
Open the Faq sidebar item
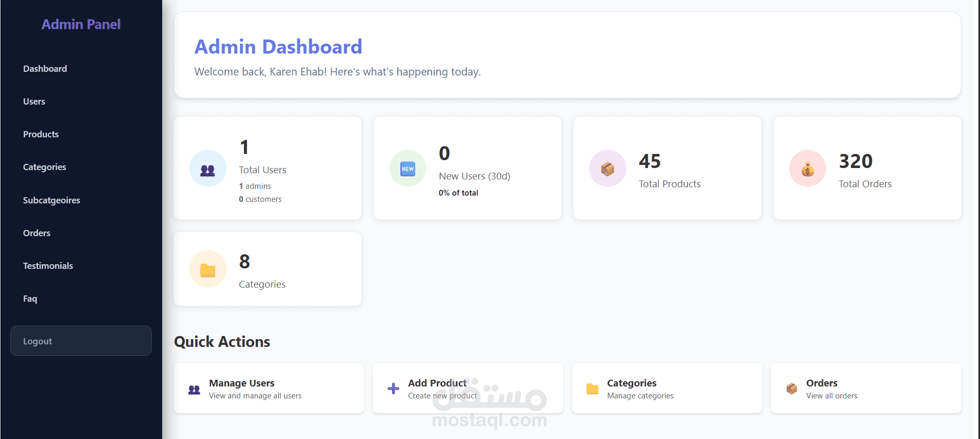pyautogui.click(x=30, y=299)
